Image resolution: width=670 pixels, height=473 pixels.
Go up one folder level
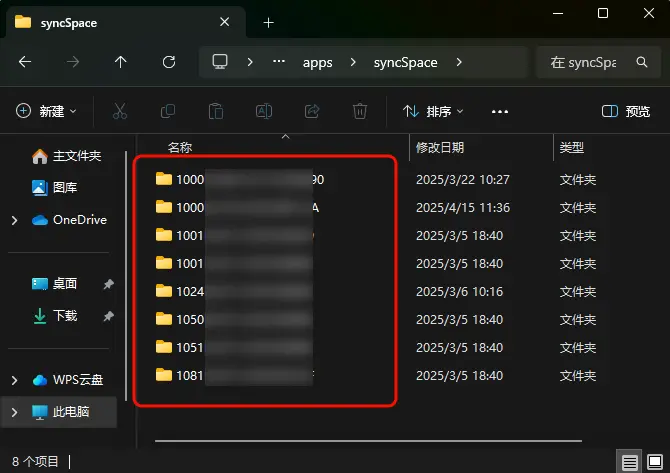[121, 62]
